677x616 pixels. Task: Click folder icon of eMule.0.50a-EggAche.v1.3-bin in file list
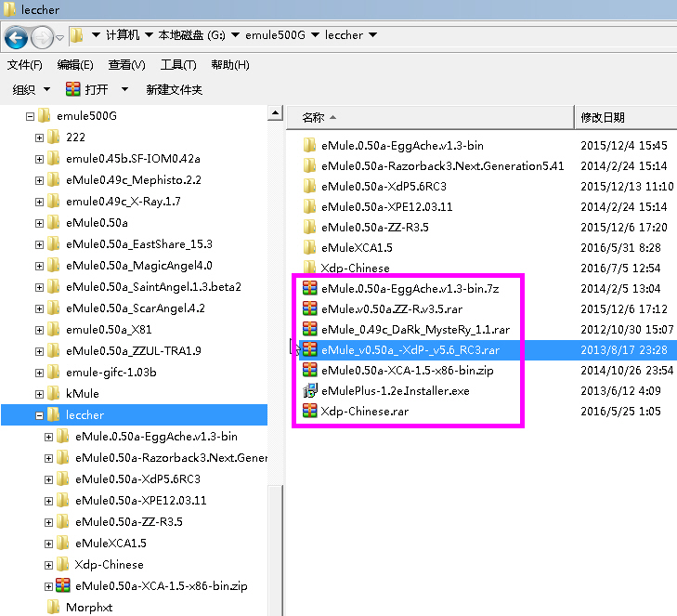309,145
